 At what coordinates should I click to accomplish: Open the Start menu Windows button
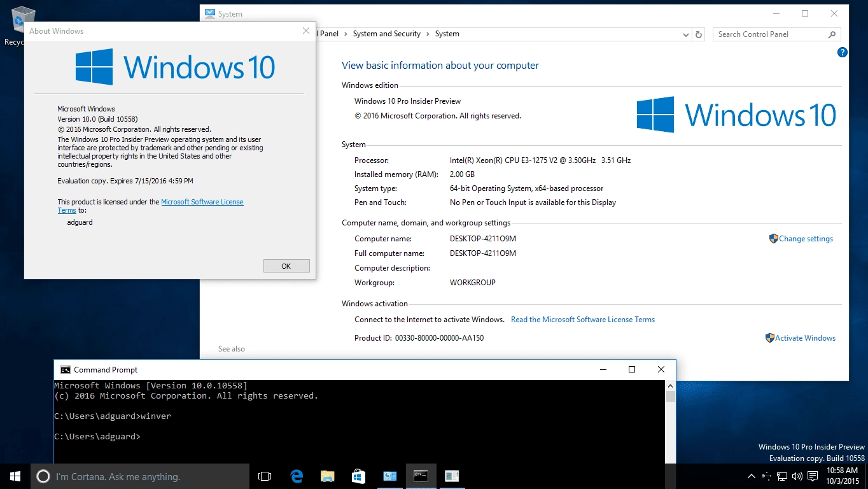(x=15, y=476)
